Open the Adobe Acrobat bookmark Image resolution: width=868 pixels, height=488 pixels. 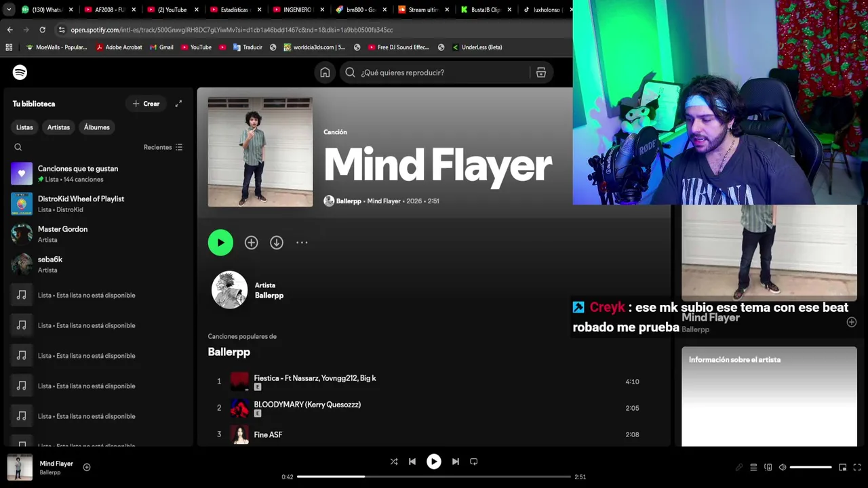coord(119,47)
